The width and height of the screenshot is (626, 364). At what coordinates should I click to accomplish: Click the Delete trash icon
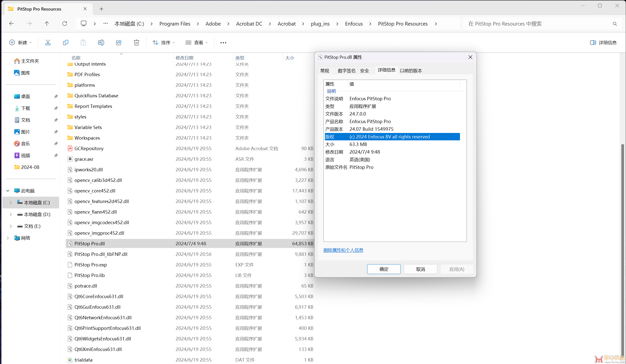pos(136,43)
